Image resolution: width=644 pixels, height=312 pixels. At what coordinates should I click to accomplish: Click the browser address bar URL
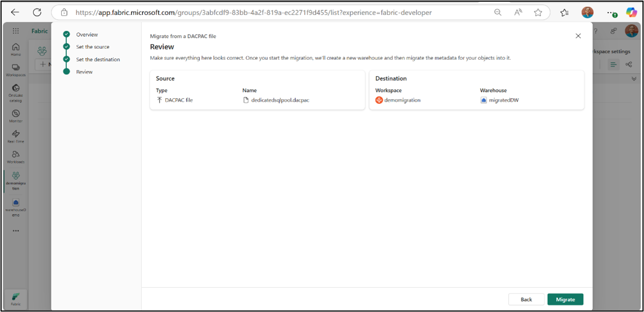point(253,13)
